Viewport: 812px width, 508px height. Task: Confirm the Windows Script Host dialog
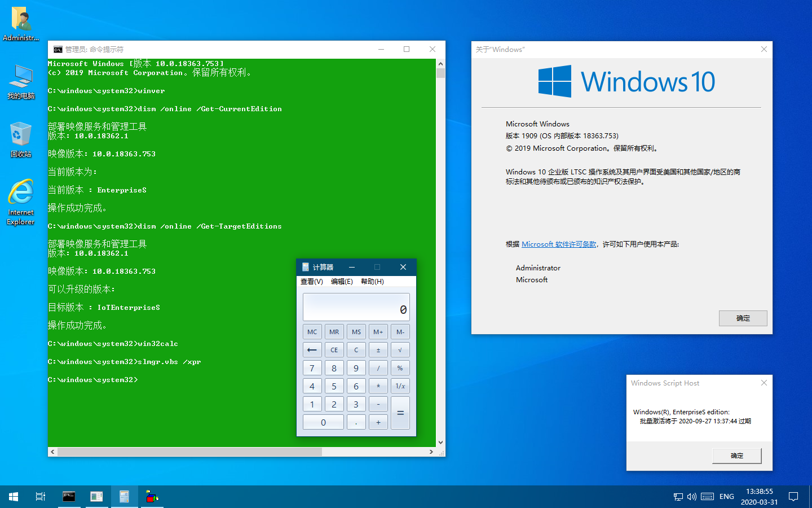pos(736,456)
